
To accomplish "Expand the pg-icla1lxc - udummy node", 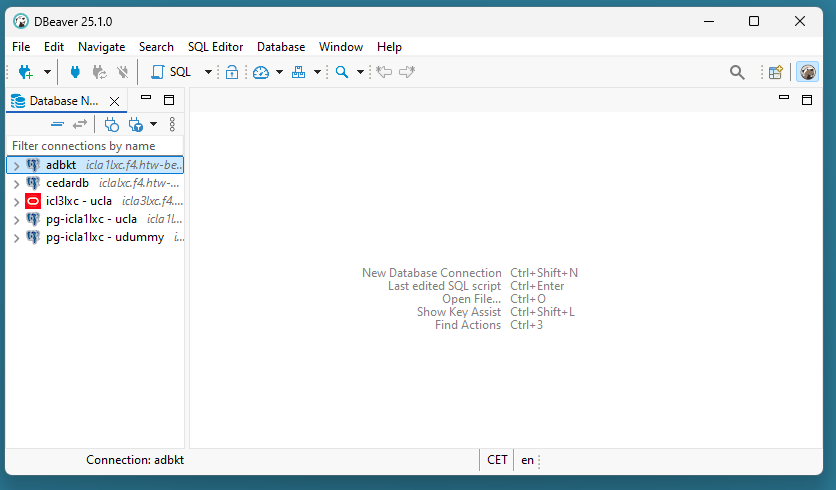I will coord(16,238).
